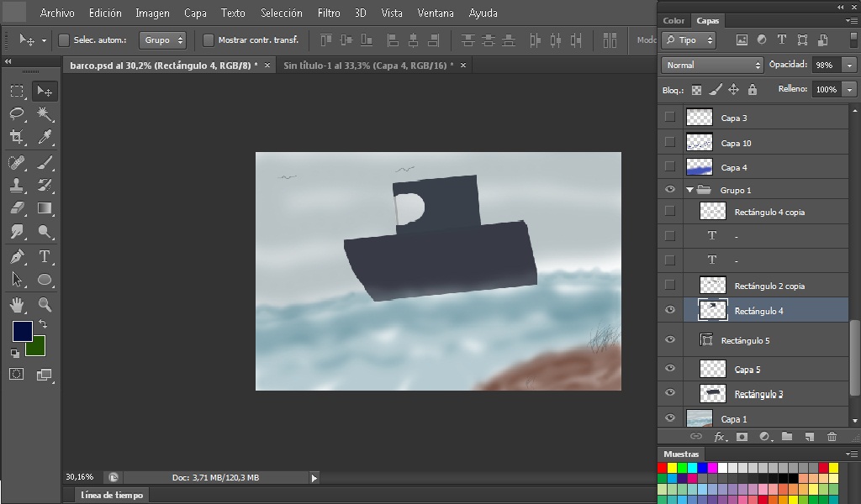The height and width of the screenshot is (504, 861).
Task: Switch to the Color panel tab
Action: point(673,20)
